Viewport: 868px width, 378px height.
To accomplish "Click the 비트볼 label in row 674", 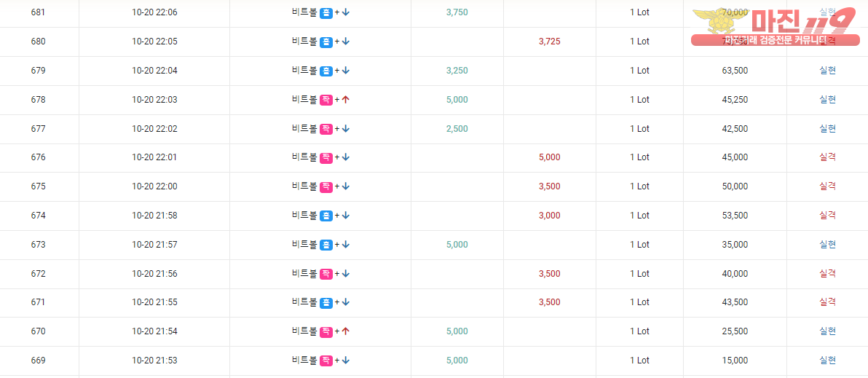I will [304, 216].
